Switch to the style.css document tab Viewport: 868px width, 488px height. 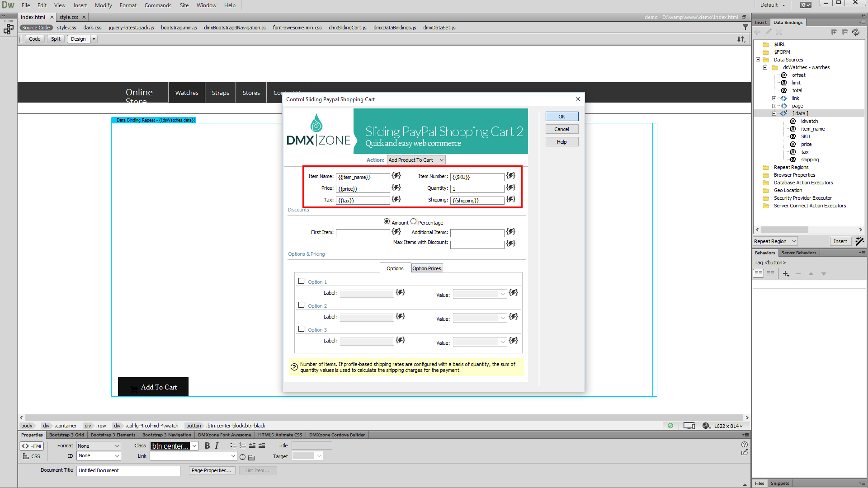coord(69,17)
